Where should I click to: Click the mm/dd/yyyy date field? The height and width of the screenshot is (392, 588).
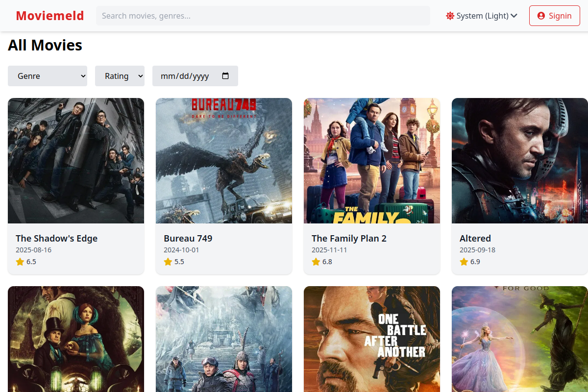pyautogui.click(x=195, y=76)
